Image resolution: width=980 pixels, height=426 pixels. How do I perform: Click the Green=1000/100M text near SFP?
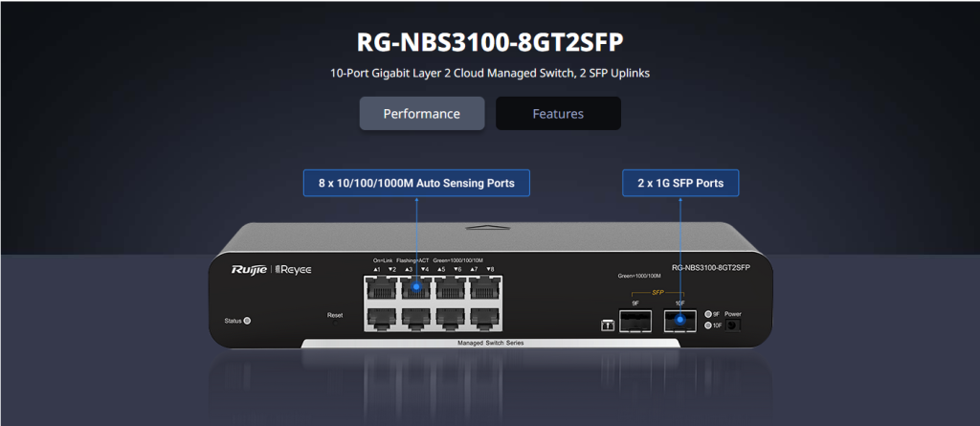tap(638, 276)
